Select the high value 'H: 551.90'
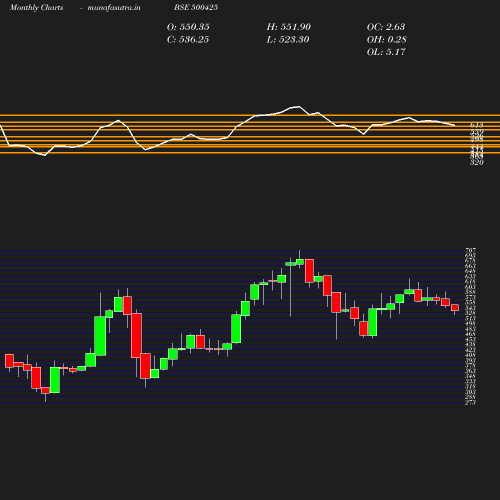This screenshot has height=500, width=500. coord(289,27)
